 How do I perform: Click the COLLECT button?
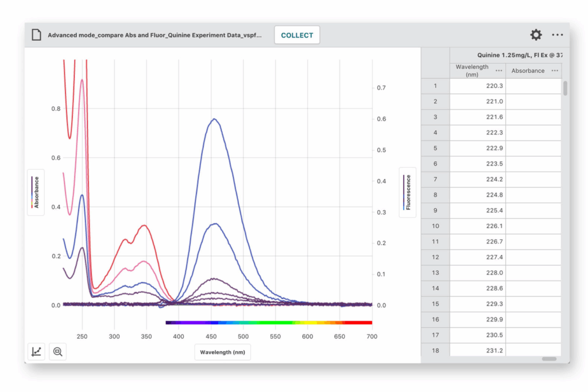(297, 35)
